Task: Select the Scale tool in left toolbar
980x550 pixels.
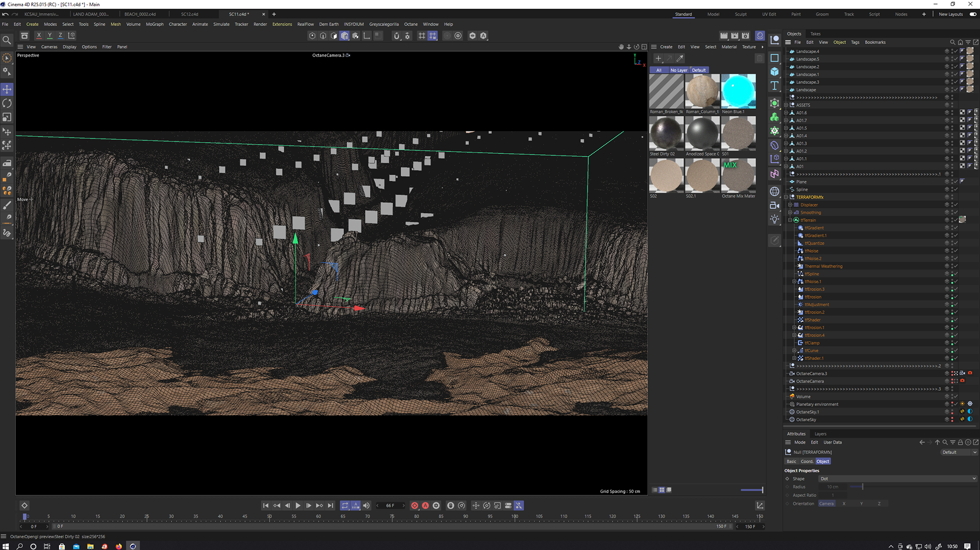Action: pyautogui.click(x=7, y=117)
